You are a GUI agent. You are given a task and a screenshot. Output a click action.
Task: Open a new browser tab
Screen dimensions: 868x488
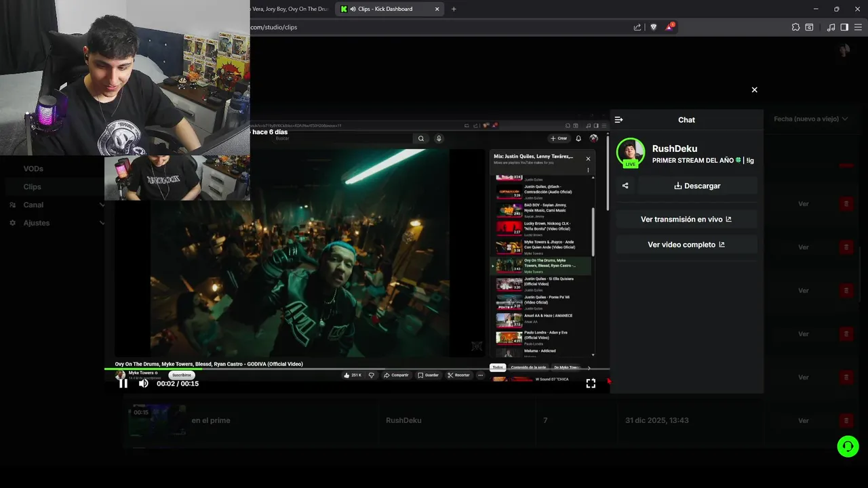454,9
